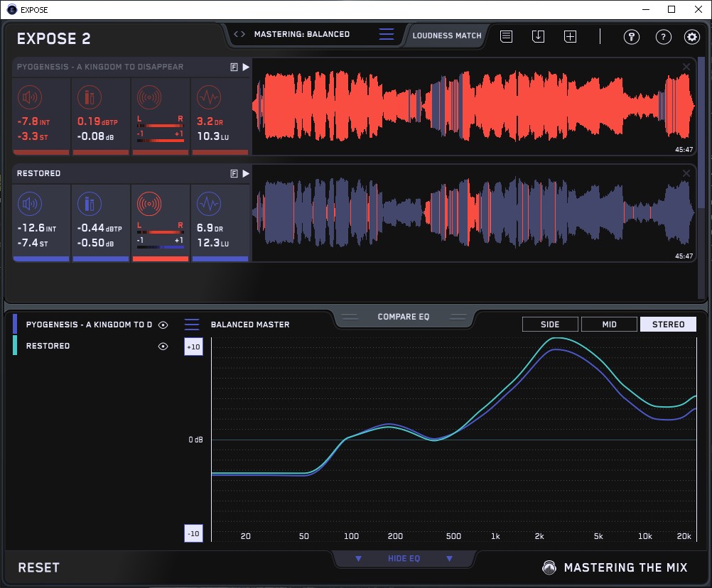Click the 3.2 DR dynamic range value
Image resolution: width=712 pixels, height=588 pixels.
(x=210, y=121)
